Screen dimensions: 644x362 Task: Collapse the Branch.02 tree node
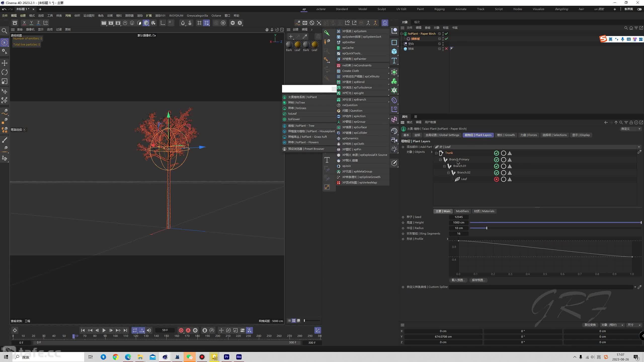coord(449,173)
